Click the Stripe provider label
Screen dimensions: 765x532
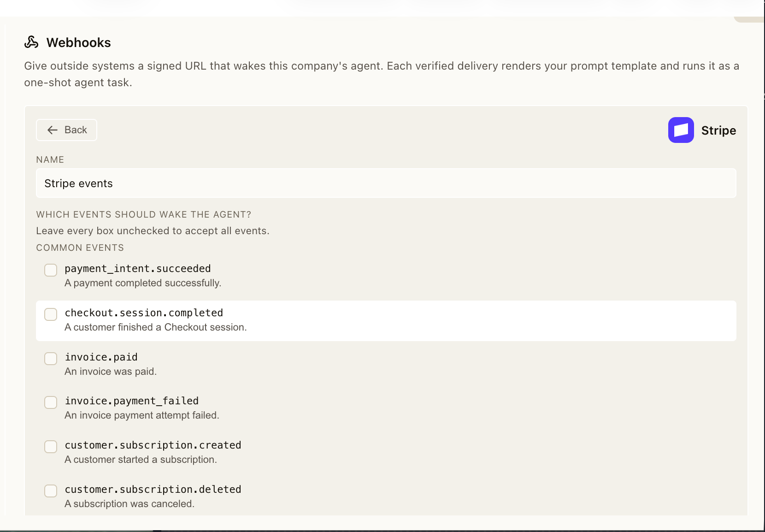click(x=718, y=130)
